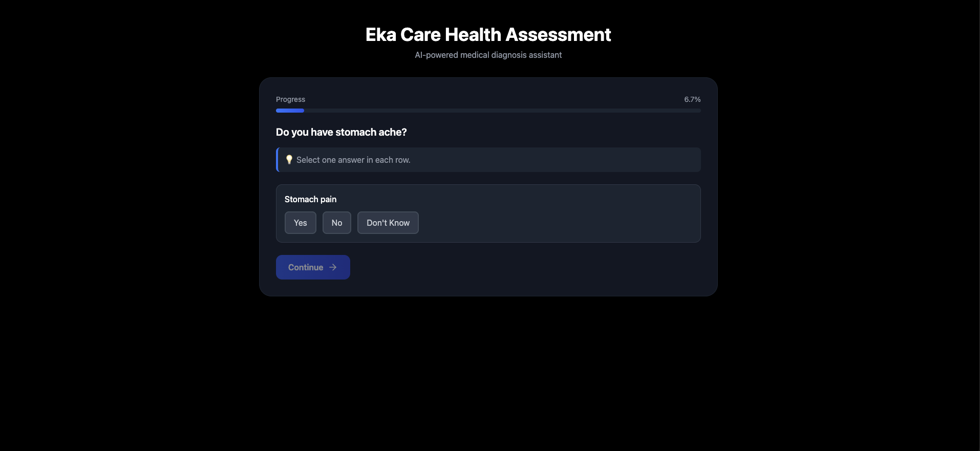Click the hint banner background area
This screenshot has height=451, width=980.
tap(553, 160)
